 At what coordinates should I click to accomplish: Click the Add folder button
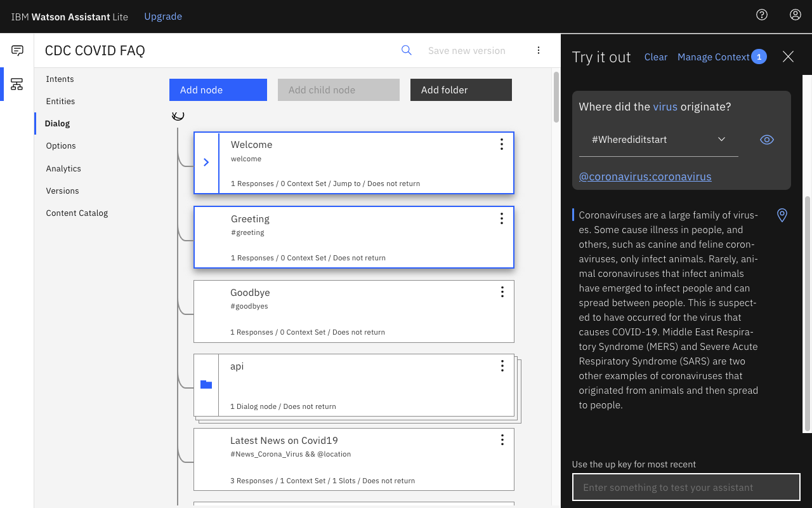click(x=461, y=90)
